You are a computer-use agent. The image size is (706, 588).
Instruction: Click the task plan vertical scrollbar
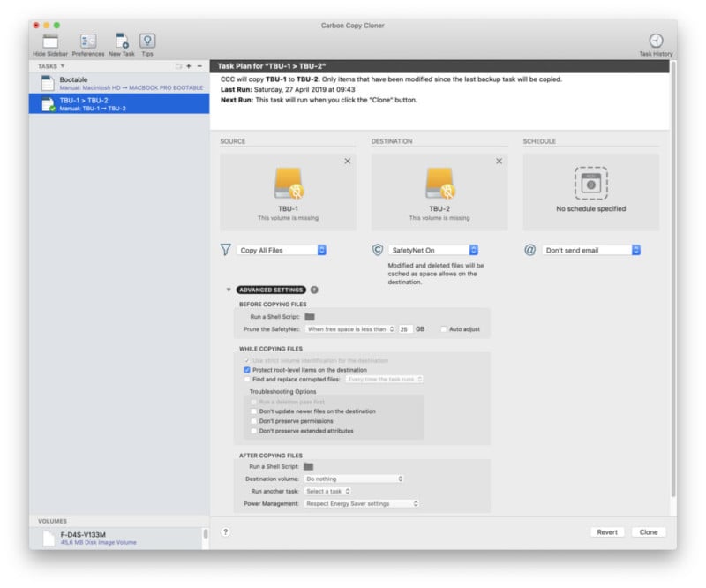tap(673, 279)
